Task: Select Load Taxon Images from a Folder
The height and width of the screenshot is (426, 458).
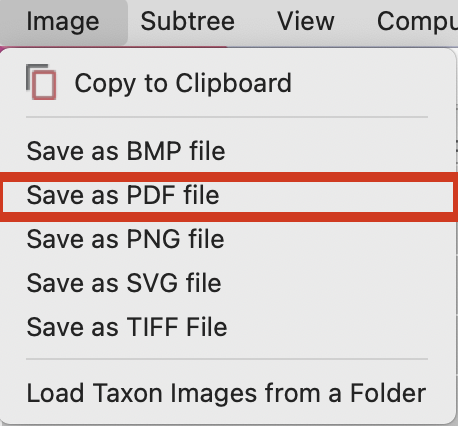Action: pos(226,393)
